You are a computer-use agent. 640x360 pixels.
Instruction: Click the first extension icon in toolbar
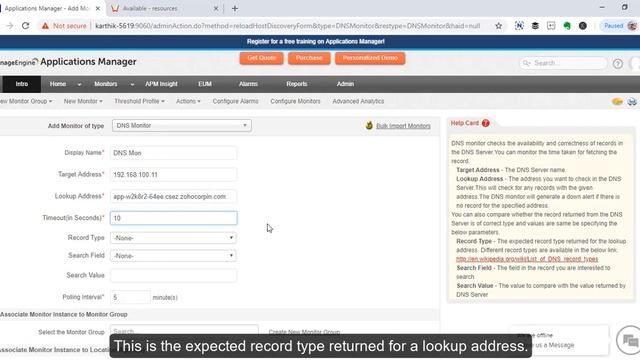pos(519,26)
